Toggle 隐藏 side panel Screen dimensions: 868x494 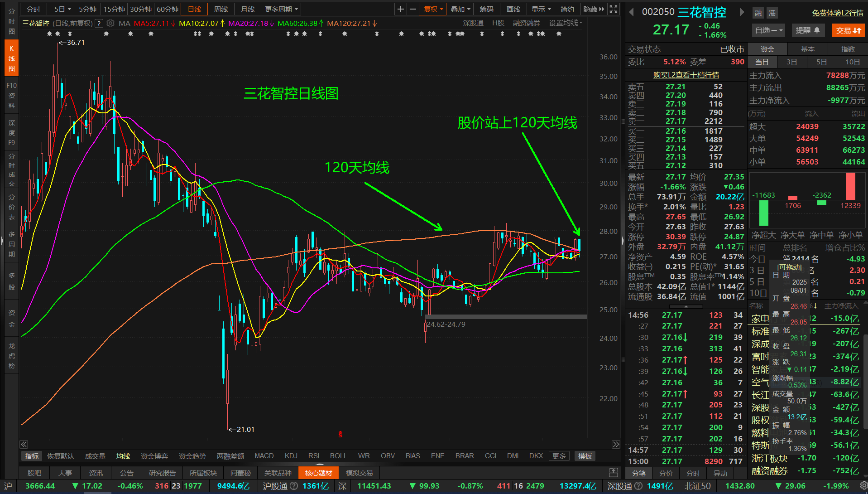click(594, 9)
